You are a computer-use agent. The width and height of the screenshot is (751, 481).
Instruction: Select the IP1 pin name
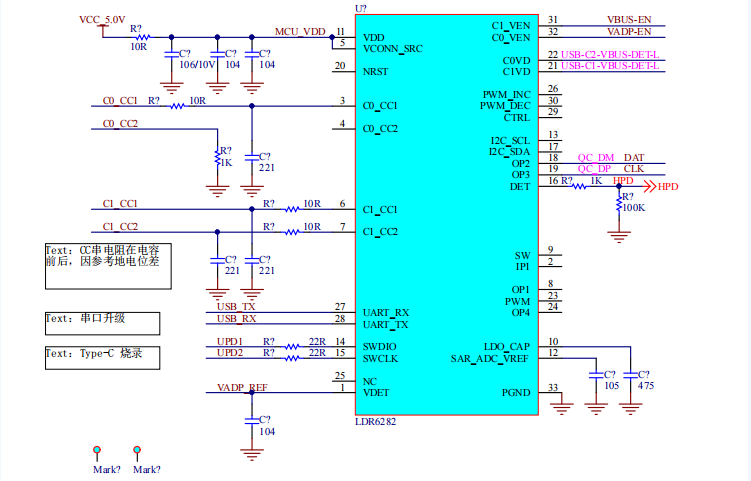[x=523, y=267]
